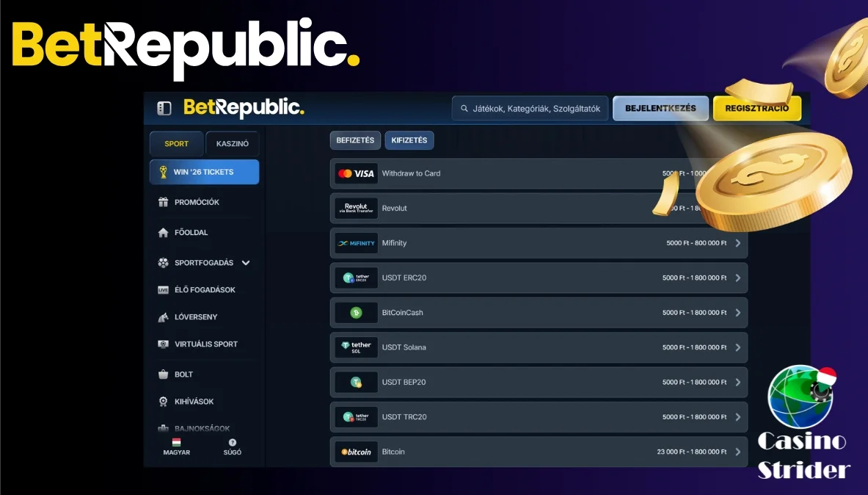Click the Virtuális sport screen icon
This screenshot has width=868, height=495.
pos(164,344)
